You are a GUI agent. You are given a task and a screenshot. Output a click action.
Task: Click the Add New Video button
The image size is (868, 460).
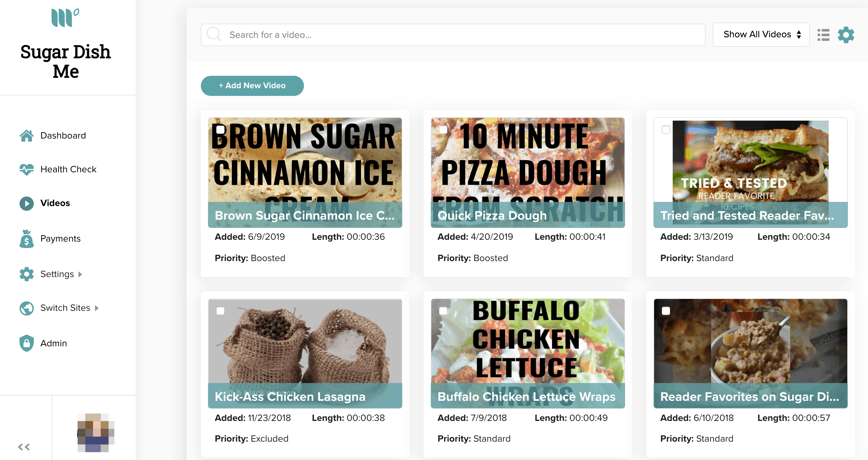coord(252,86)
